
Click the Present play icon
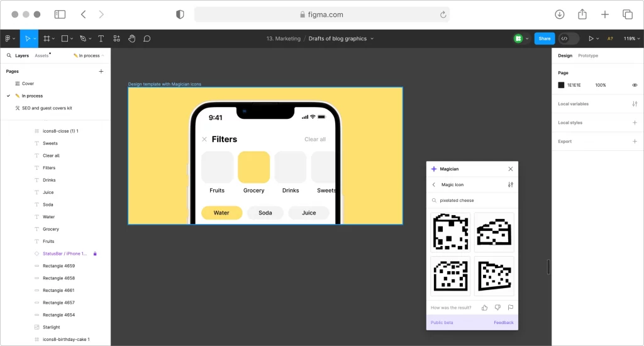tap(591, 38)
